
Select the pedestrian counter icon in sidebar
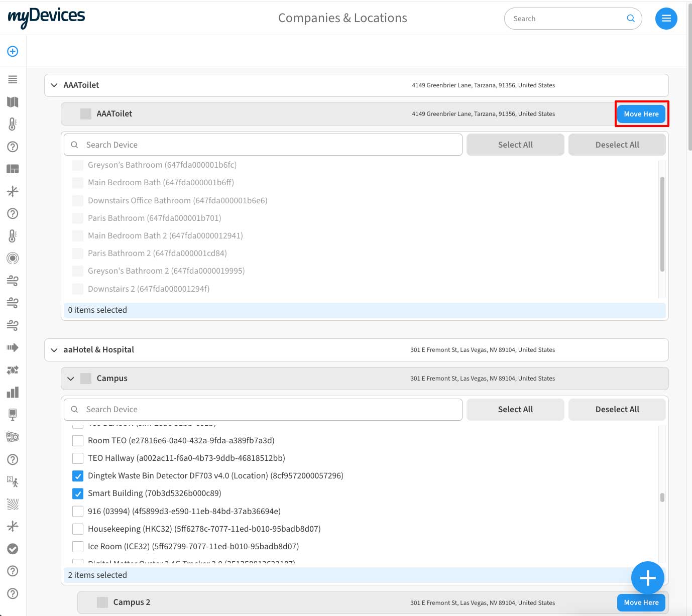click(13, 481)
